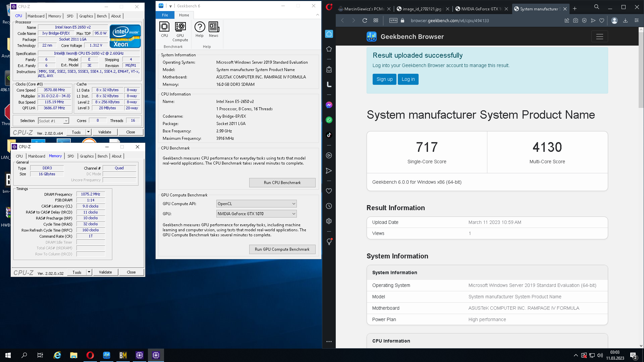Expand Geekbench quick access toolbar arrow

point(170,6)
